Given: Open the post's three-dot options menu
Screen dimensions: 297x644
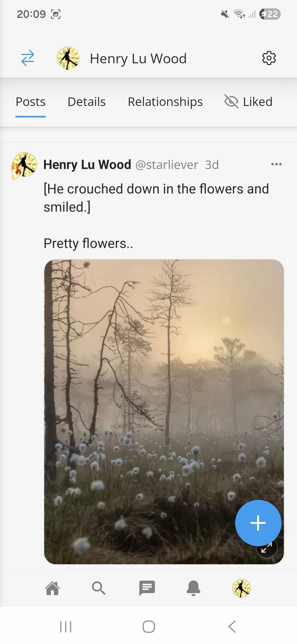Looking at the screenshot, I should (276, 164).
